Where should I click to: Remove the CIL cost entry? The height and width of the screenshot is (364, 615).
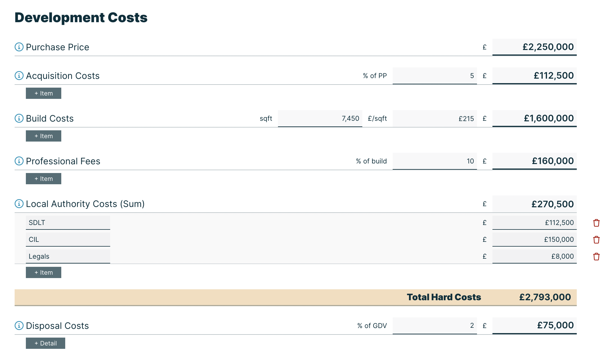596,240
